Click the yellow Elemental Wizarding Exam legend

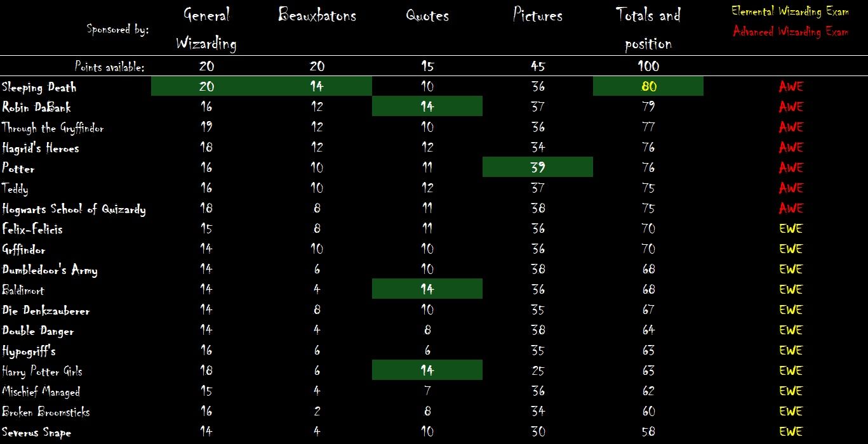tap(790, 11)
